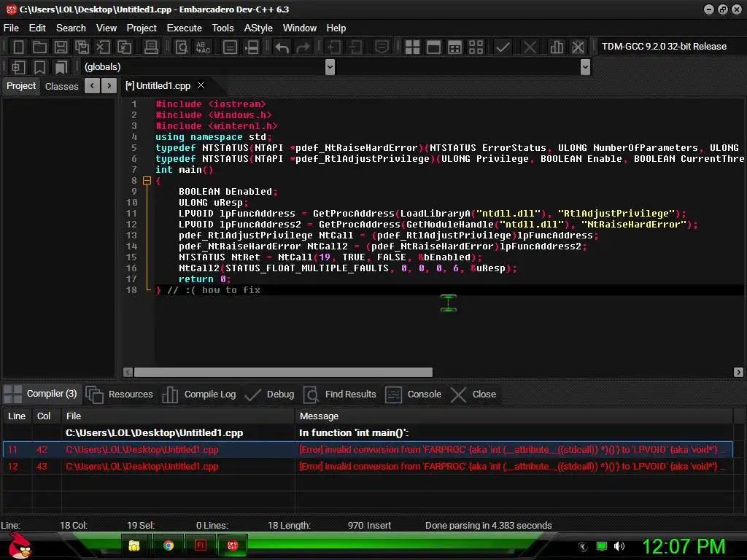This screenshot has height=560, width=747.
Task: Close the bottom report panel
Action: tap(473, 394)
